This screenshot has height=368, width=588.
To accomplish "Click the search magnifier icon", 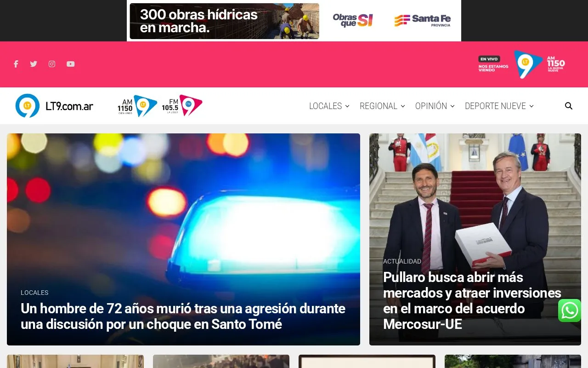I will click(569, 106).
